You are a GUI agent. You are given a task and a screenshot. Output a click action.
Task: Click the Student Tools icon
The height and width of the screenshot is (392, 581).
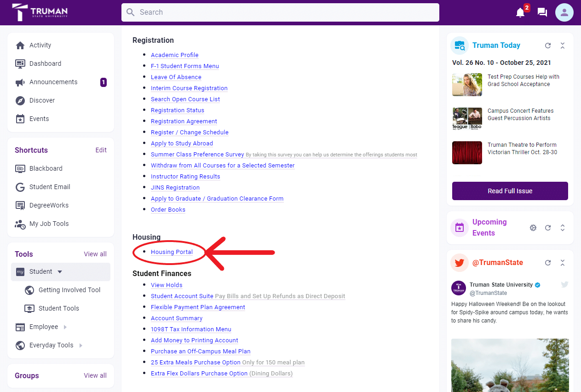[x=29, y=308]
